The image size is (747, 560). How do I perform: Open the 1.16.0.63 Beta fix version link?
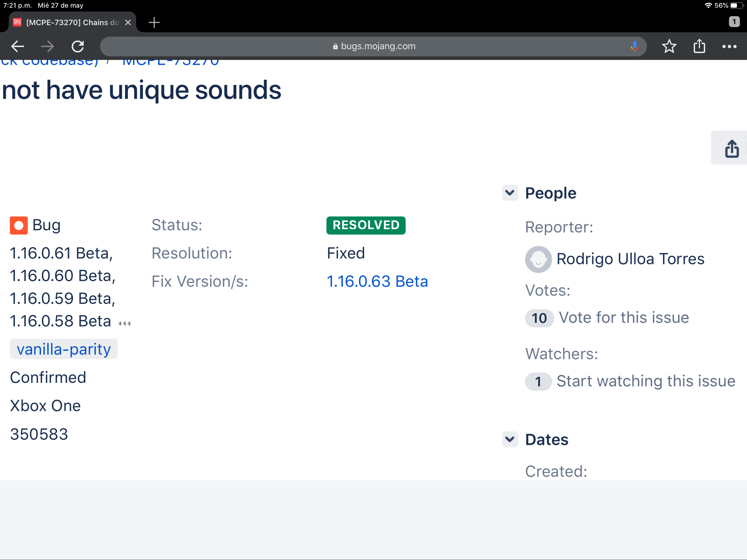coord(377,281)
